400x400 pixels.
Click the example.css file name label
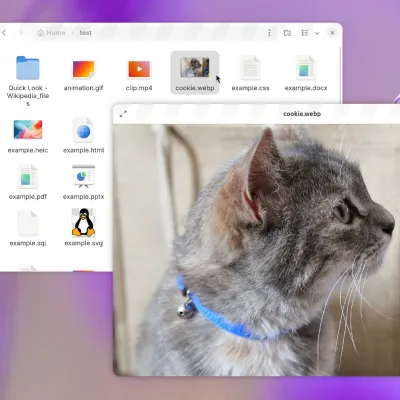250,88
